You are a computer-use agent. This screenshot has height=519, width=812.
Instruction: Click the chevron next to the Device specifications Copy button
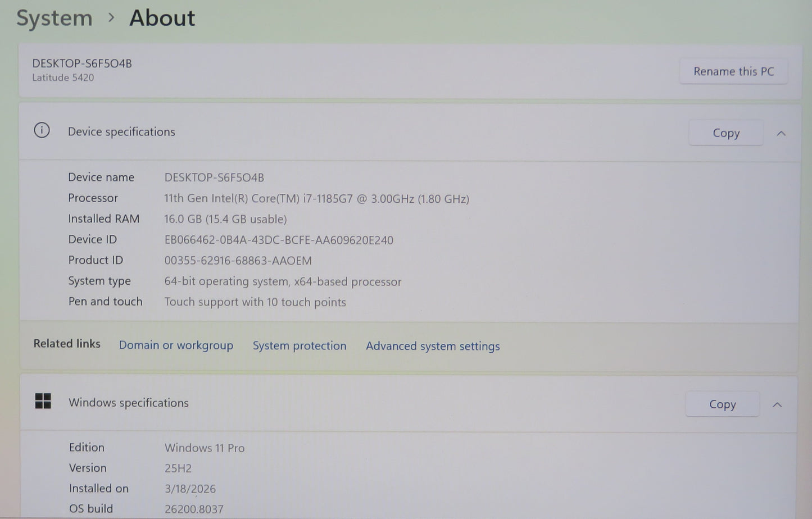point(781,133)
